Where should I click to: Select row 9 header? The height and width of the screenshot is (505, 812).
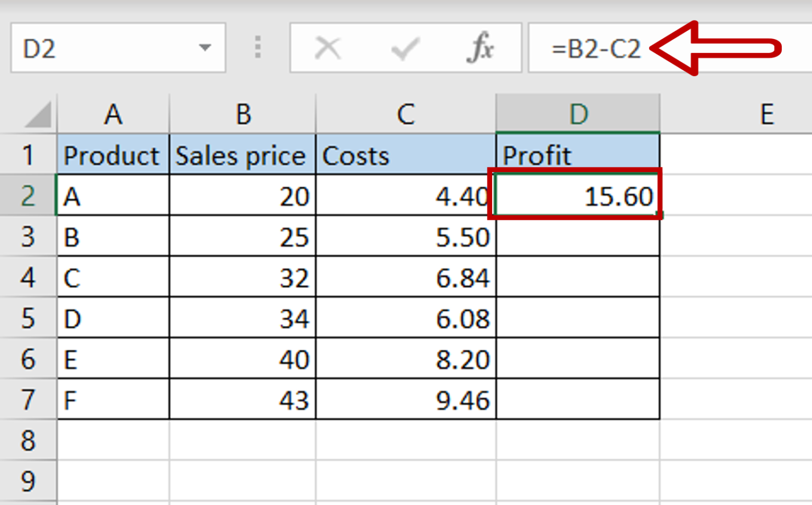[28, 480]
